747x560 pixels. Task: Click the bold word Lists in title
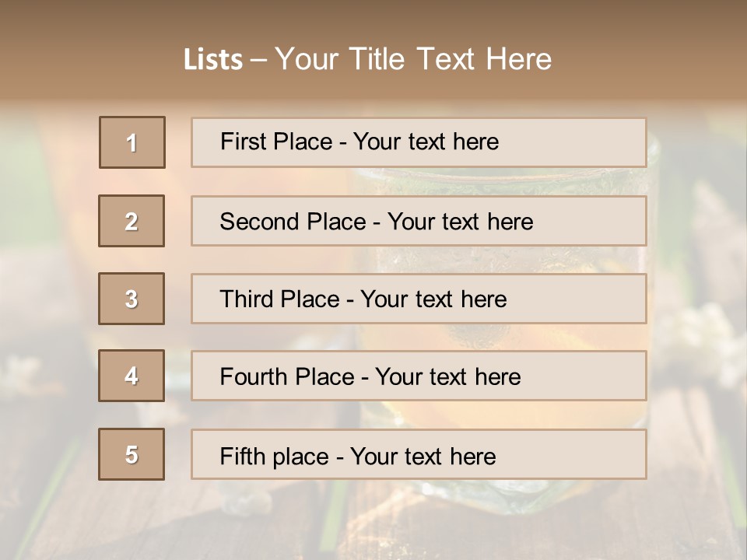(x=212, y=60)
